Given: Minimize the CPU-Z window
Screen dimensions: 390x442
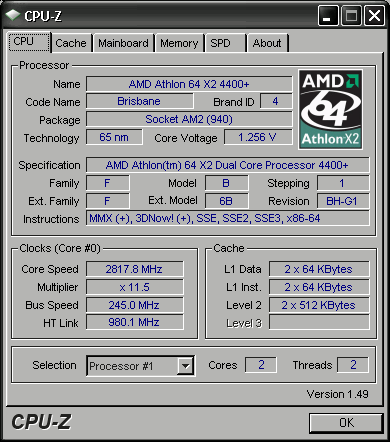Looking at the screenshot, I should (328, 15).
